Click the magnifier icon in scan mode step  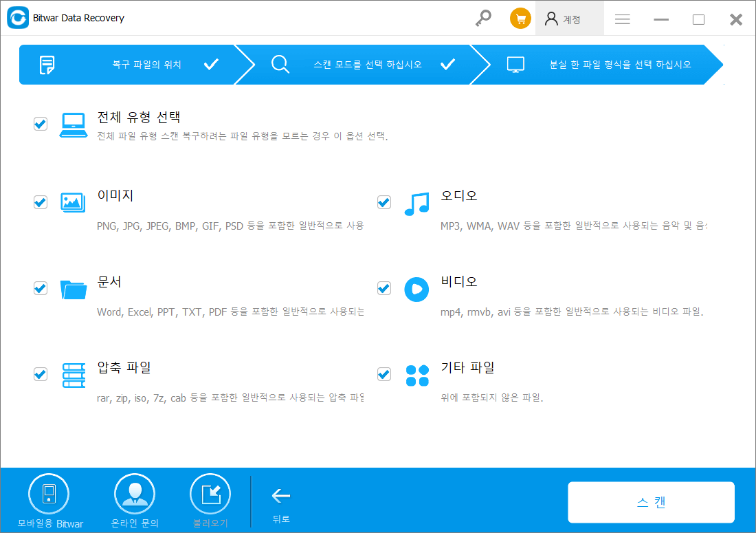point(280,64)
